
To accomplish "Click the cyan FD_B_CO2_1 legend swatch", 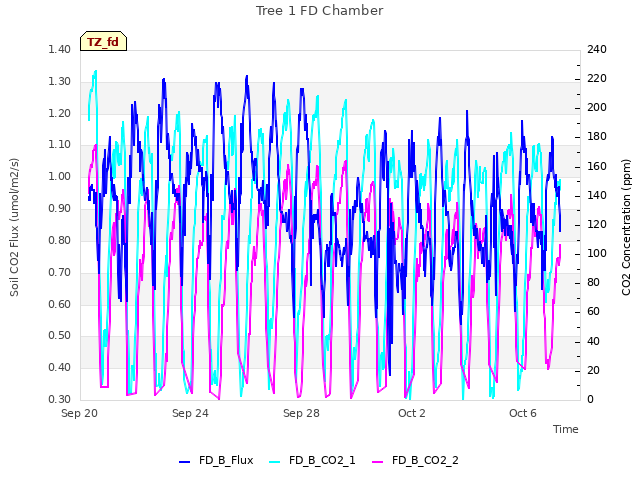I will [275, 462].
